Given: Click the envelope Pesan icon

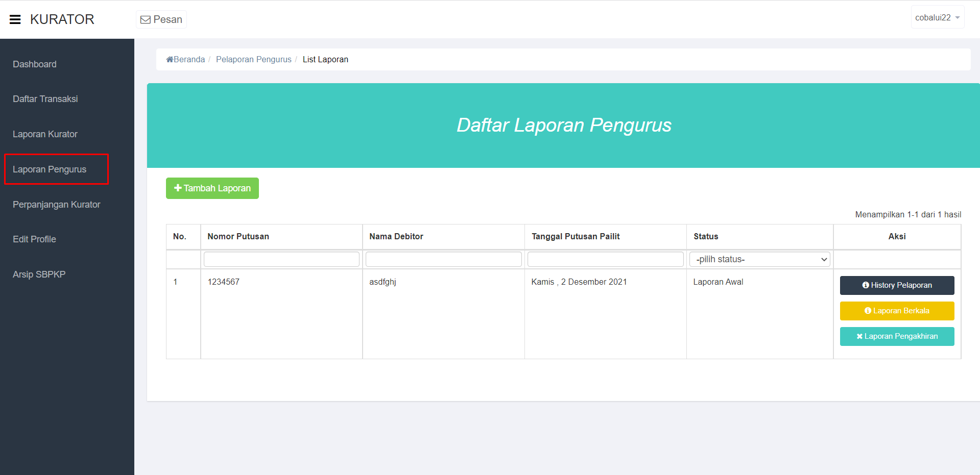Looking at the screenshot, I should (x=146, y=20).
